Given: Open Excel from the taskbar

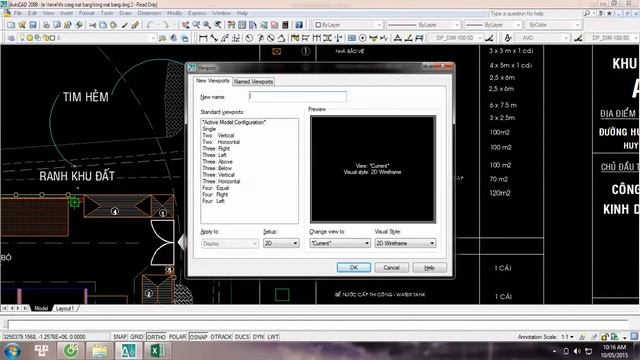Looking at the screenshot, I should (x=158, y=351).
